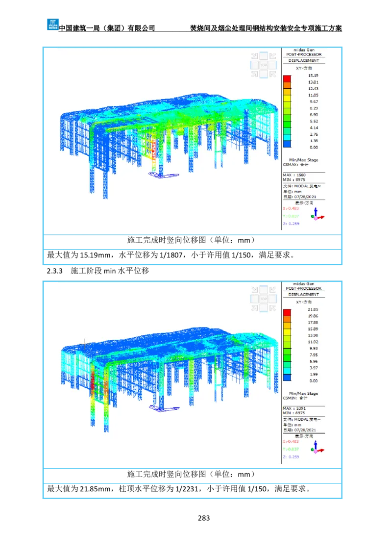Screen dimensions: 392x555
Task: Click top-right diagonal arrow of upper view cube
Action: pyautogui.click(x=273, y=56)
